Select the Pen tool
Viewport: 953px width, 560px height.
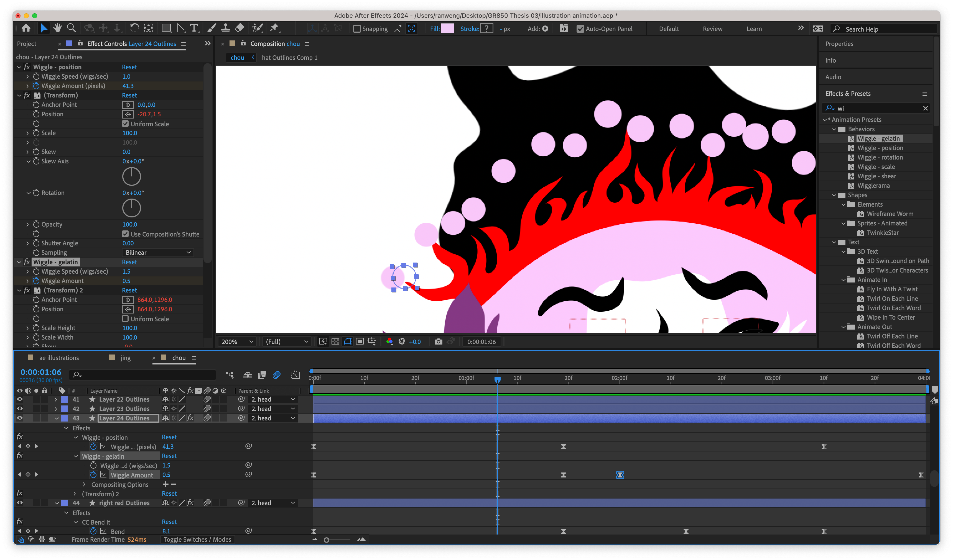[180, 28]
